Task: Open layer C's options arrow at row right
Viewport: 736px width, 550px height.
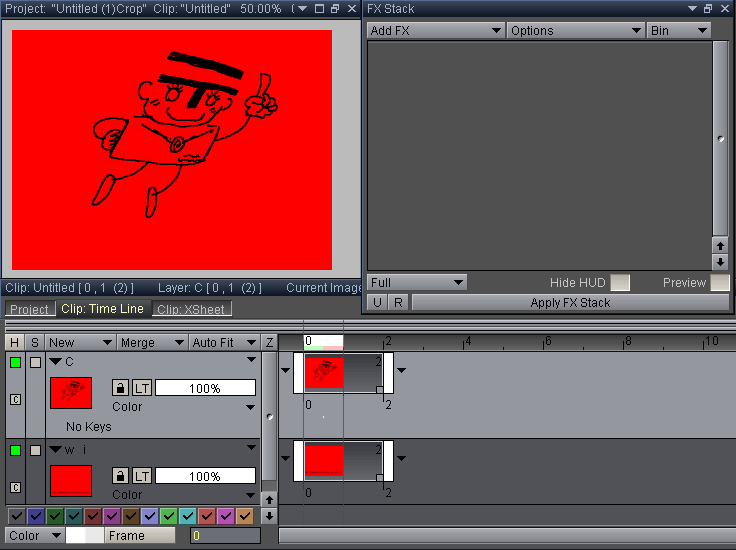Action: pyautogui.click(x=251, y=359)
